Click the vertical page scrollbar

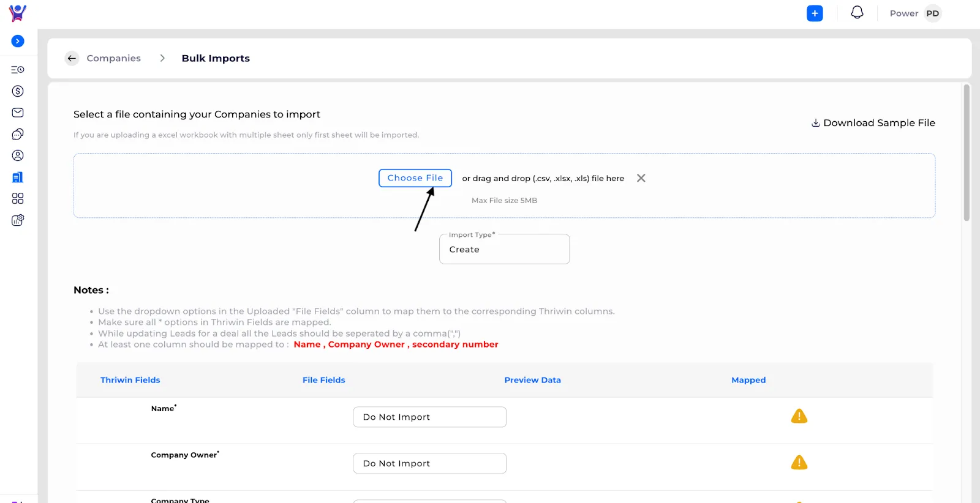coord(967,153)
